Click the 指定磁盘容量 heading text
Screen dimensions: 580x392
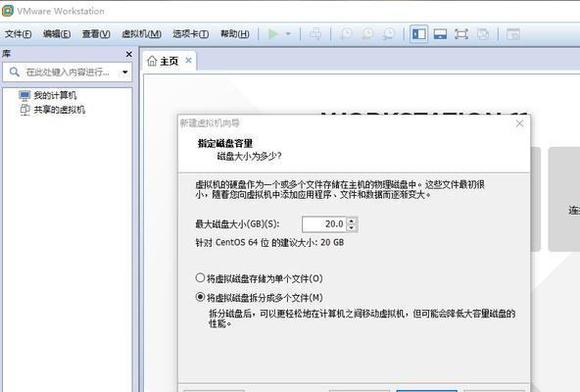tap(225, 143)
